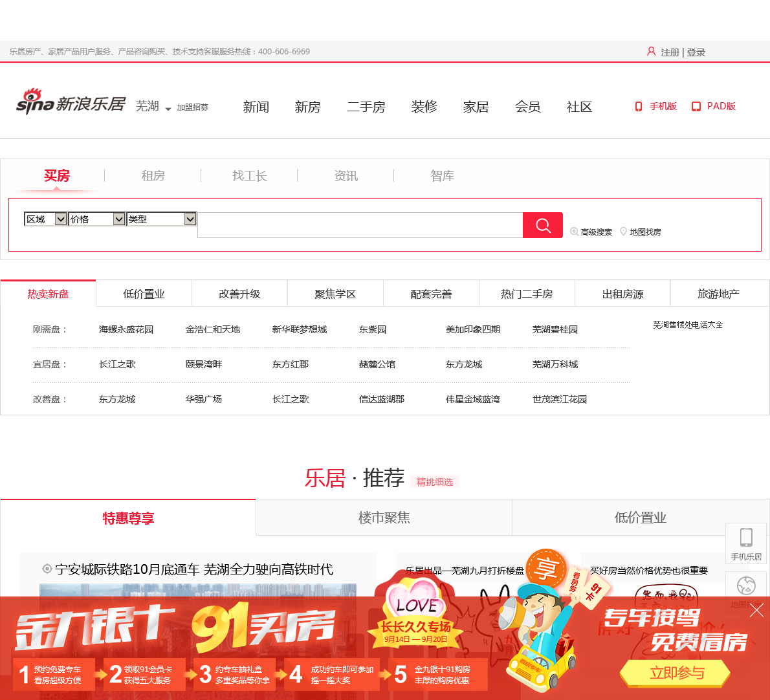Go to 新闻 in the main navigation
770x700 pixels.
click(x=256, y=107)
